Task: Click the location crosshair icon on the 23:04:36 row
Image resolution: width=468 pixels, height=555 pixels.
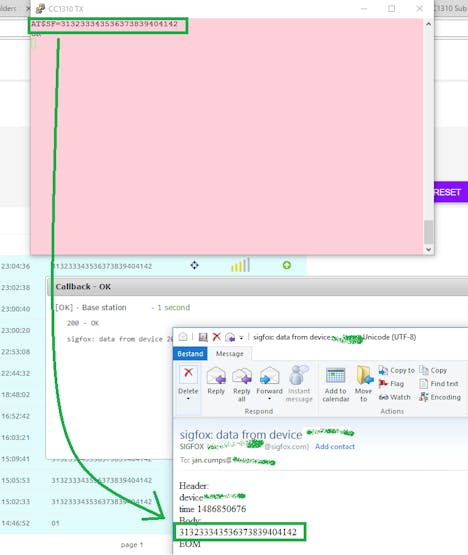Action: [194, 265]
